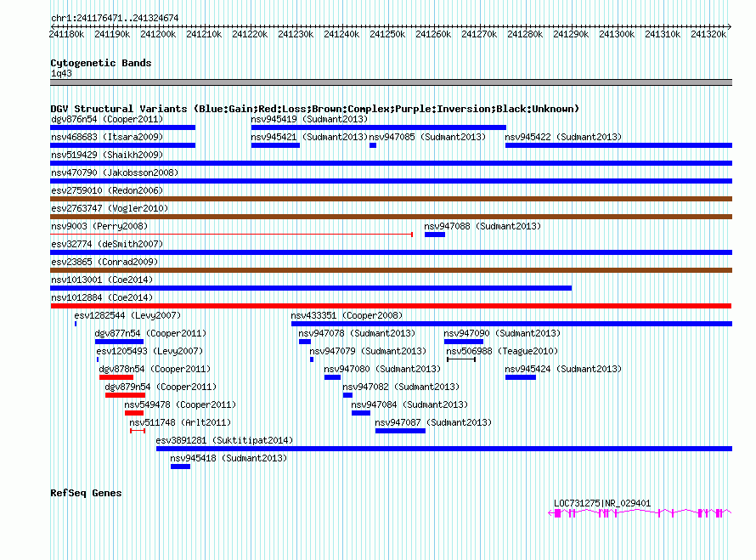Click the nsv9003 (Perry2008) label
This screenshot has width=756, height=560.
pos(99,226)
